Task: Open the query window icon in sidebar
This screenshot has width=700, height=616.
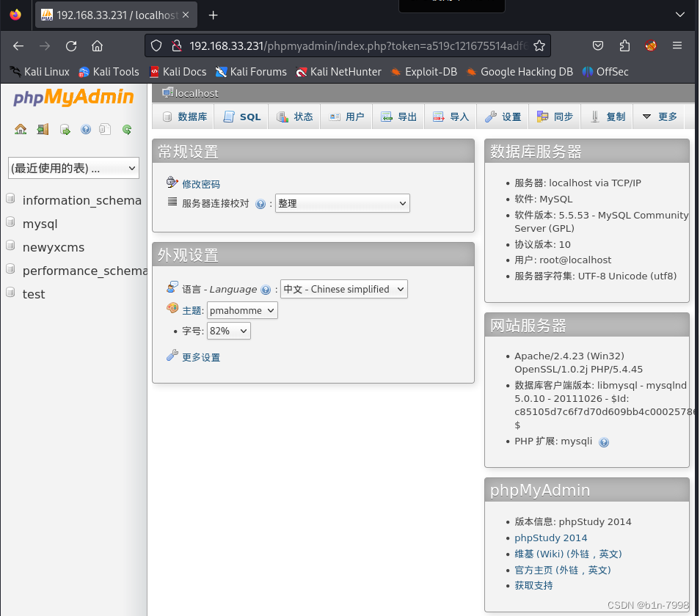Action: pyautogui.click(x=65, y=129)
